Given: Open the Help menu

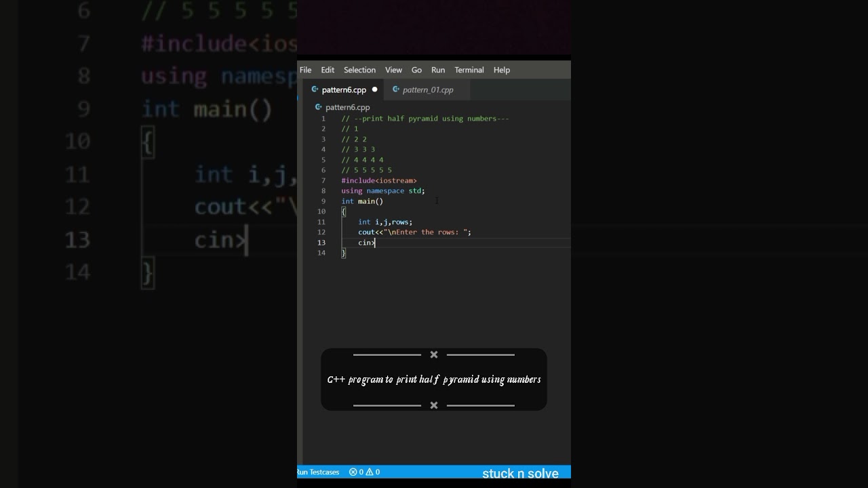Looking at the screenshot, I should coord(502,70).
